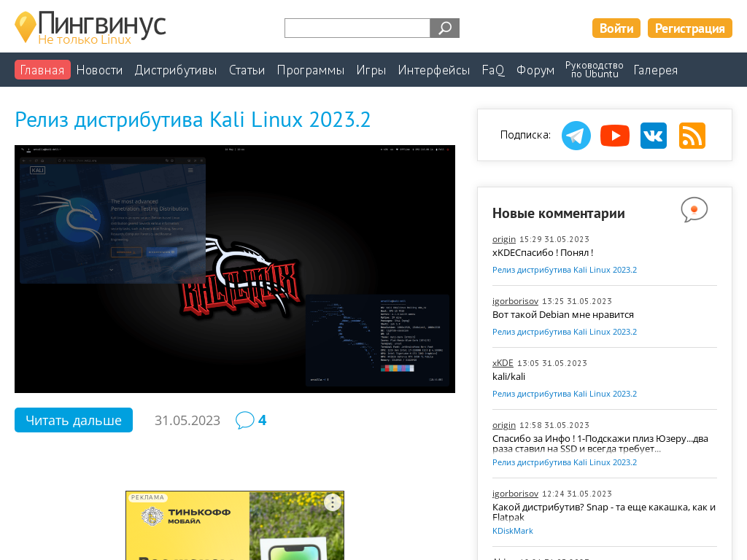Screen dimensions: 747x560
Task: Go to the Главная menu item
Action: pos(42,69)
